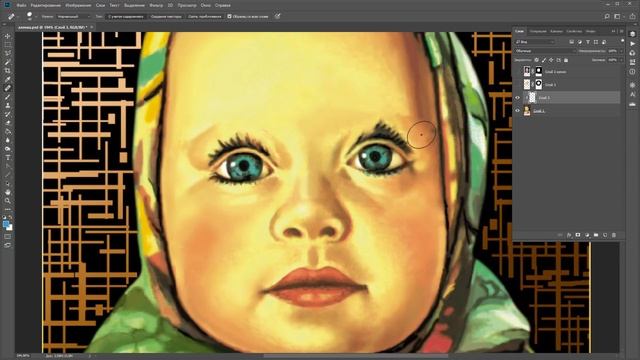Choose the content-aware type button
This screenshot has height=360, width=640.
(126, 16)
